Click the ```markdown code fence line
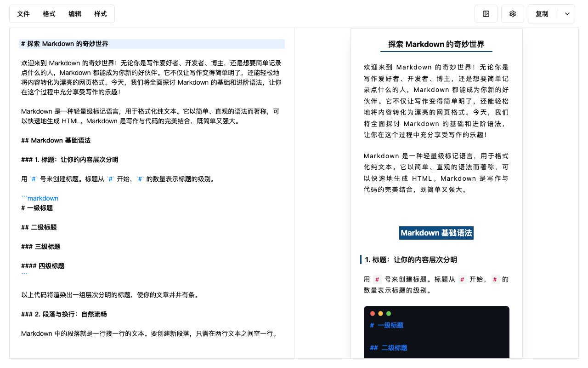This screenshot has width=588, height=368. (40, 198)
